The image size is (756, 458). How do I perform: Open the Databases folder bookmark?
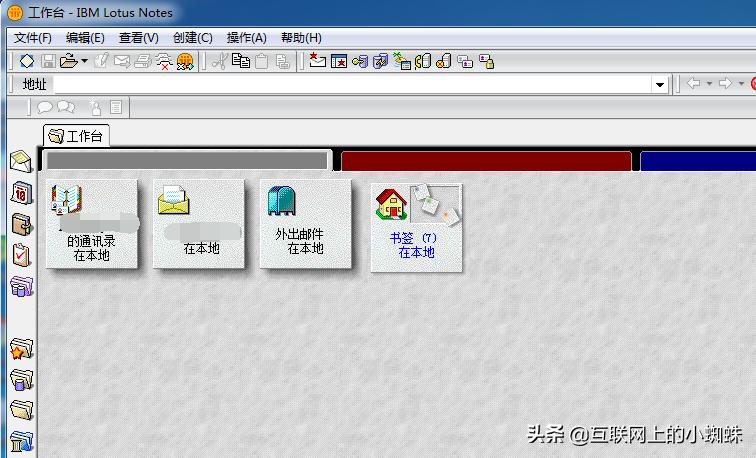[21, 379]
